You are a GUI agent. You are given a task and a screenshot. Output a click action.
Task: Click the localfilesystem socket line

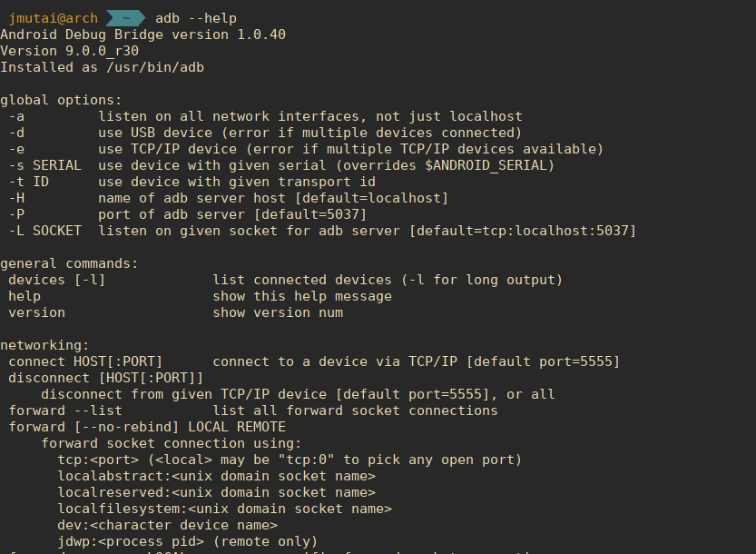(225, 509)
